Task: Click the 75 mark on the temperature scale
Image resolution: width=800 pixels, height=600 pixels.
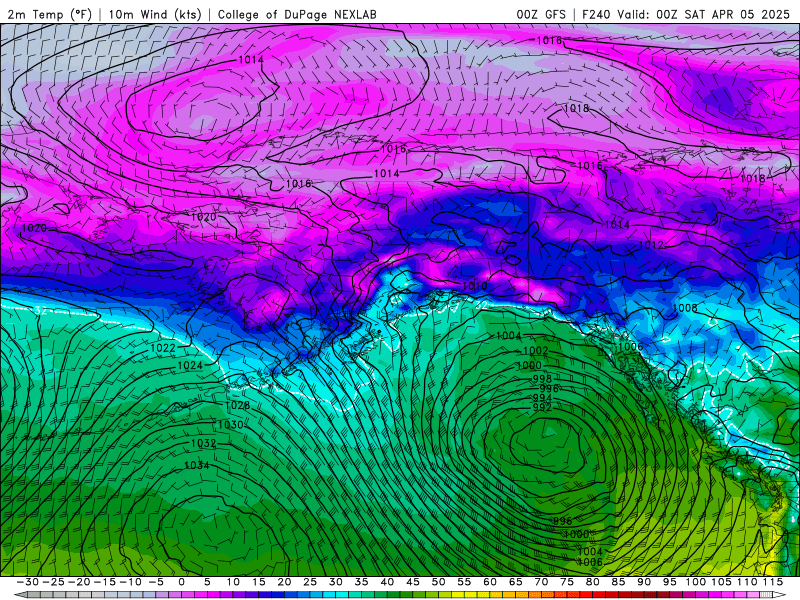Action: [567, 582]
